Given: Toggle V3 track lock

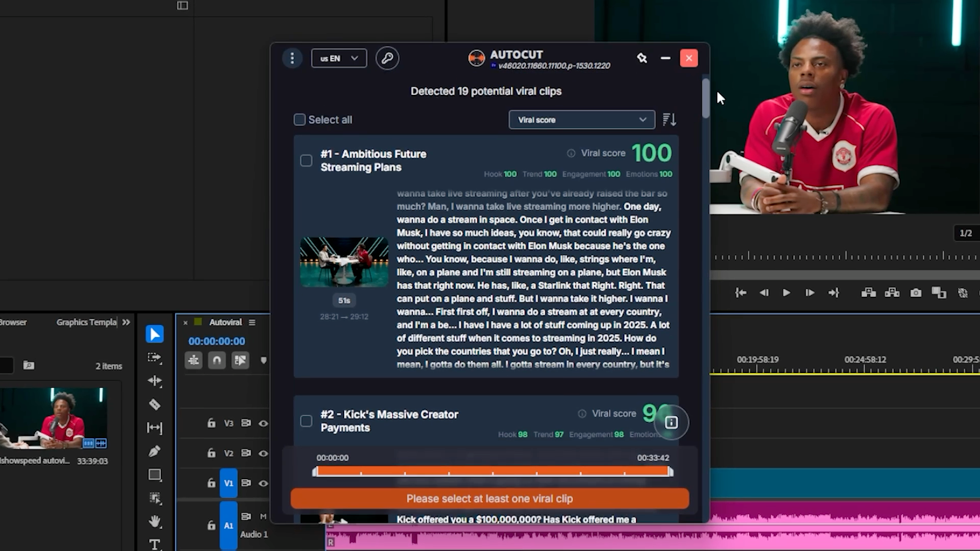Looking at the screenshot, I should [211, 423].
